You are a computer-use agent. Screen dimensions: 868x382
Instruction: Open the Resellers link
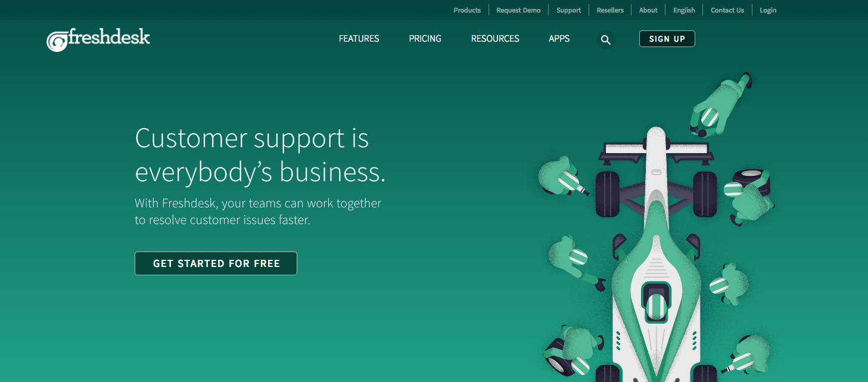coord(610,10)
